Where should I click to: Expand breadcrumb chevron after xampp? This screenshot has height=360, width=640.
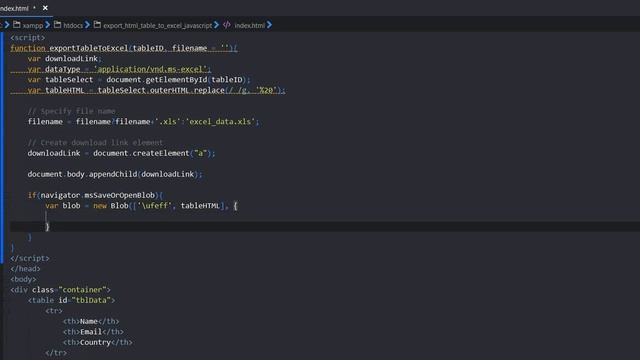point(48,25)
